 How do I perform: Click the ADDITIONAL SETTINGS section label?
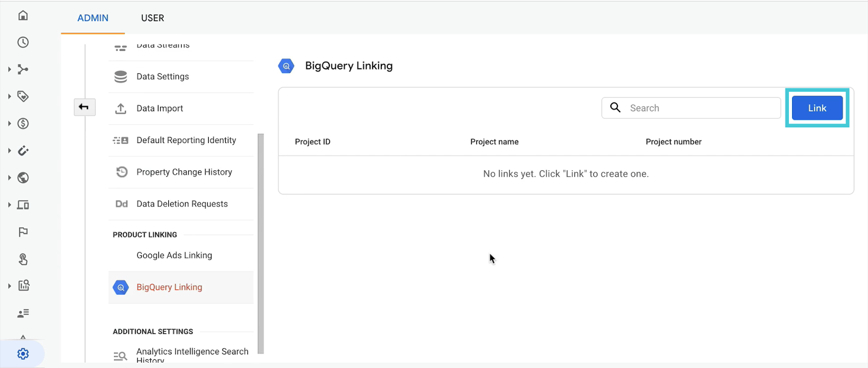pos(153,332)
